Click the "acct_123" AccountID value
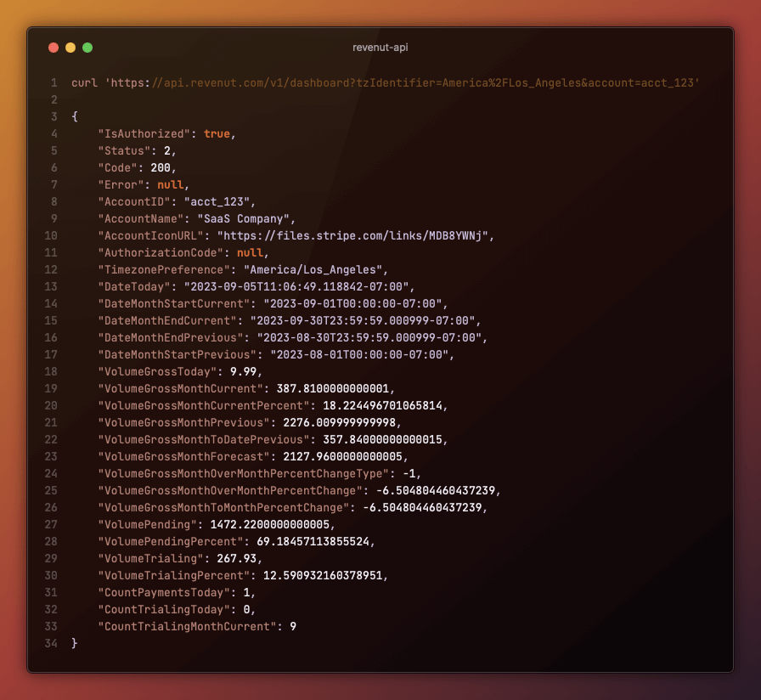Screen dimensions: 761x700 pyautogui.click(x=217, y=202)
